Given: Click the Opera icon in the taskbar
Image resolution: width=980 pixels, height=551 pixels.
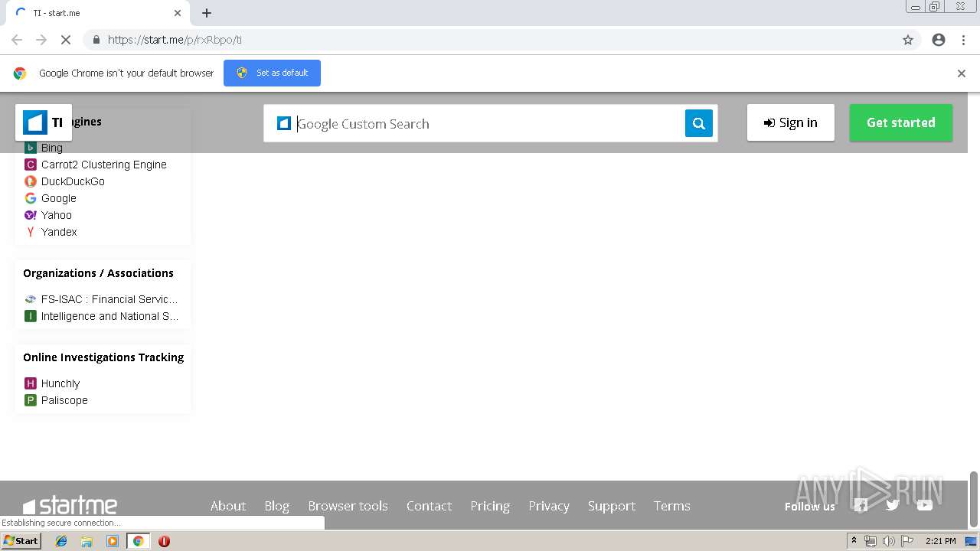Looking at the screenshot, I should point(164,541).
